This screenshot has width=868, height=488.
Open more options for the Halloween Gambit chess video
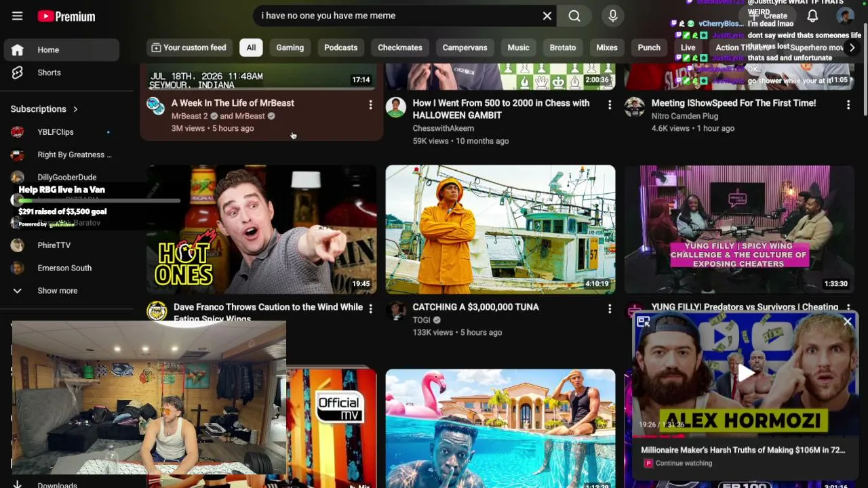click(x=610, y=104)
